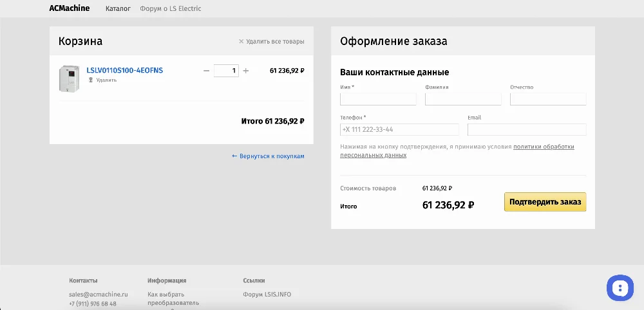Open Форум LSIS.INFO footer link

[267, 295]
